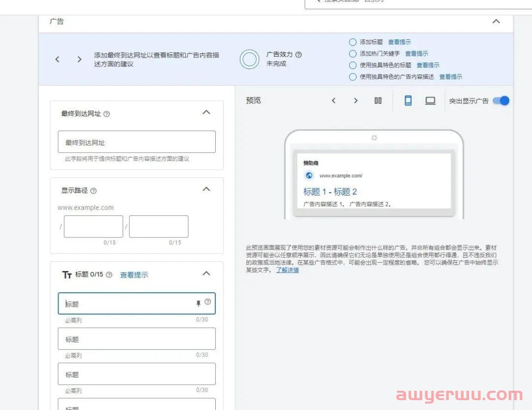The height and width of the screenshot is (410, 532).
Task: Open 查看提示 link next to 使用独具特色的广告内容描述
Action: tap(451, 77)
